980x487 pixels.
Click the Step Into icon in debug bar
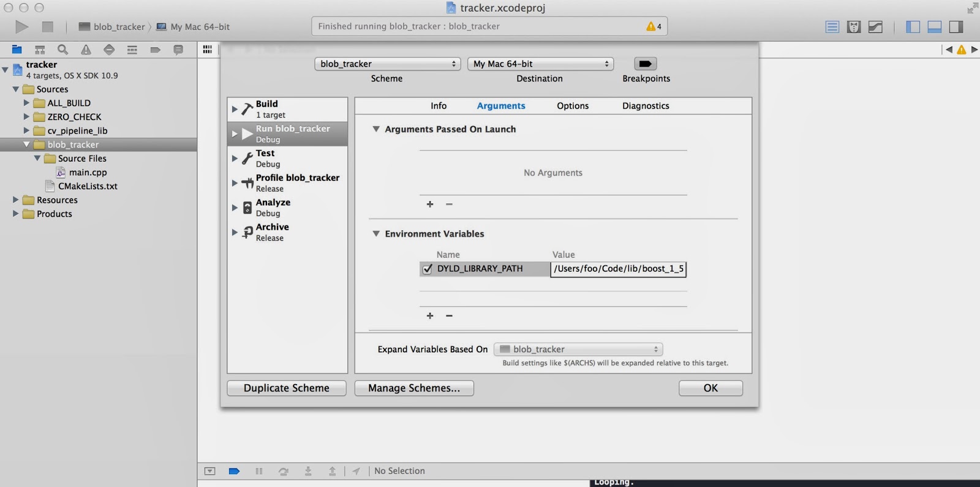[x=308, y=471]
